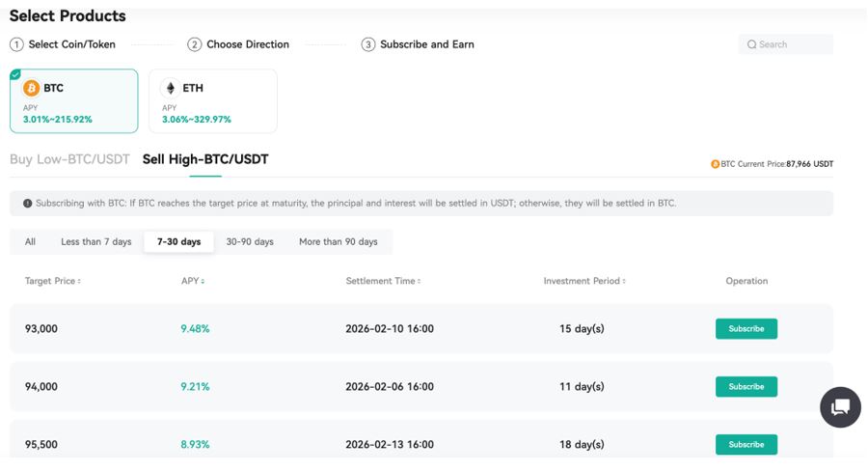Click the BTC Current Price coin icon
Viewport: 868px width, 471px height.
[x=715, y=164]
